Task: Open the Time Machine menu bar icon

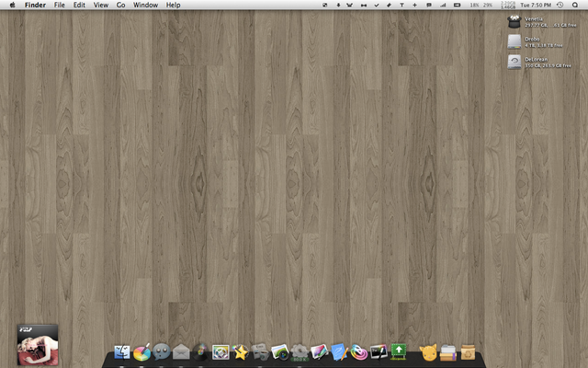Action: point(560,5)
